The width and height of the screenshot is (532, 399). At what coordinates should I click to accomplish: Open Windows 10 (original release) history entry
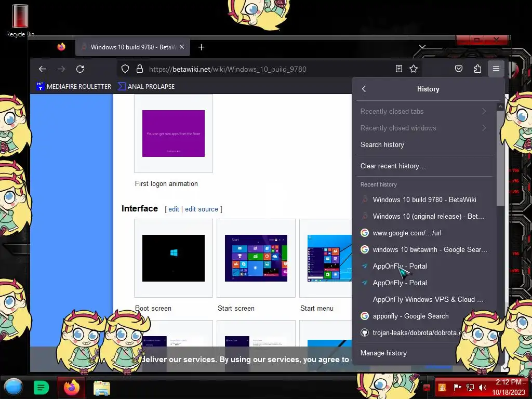(x=424, y=216)
